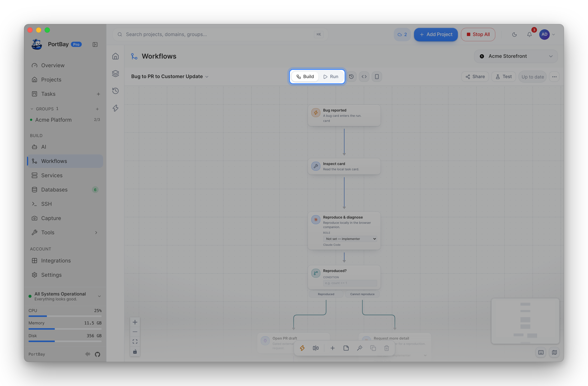The image size is (588, 386).
Task: Go to Integrations page
Action: click(65, 261)
